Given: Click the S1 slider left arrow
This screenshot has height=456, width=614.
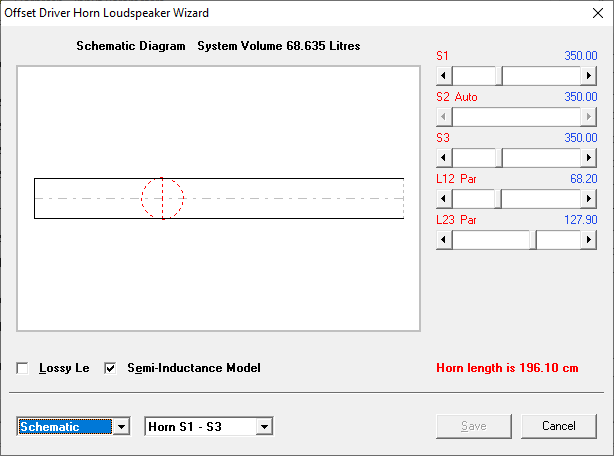Looking at the screenshot, I should (x=444, y=76).
